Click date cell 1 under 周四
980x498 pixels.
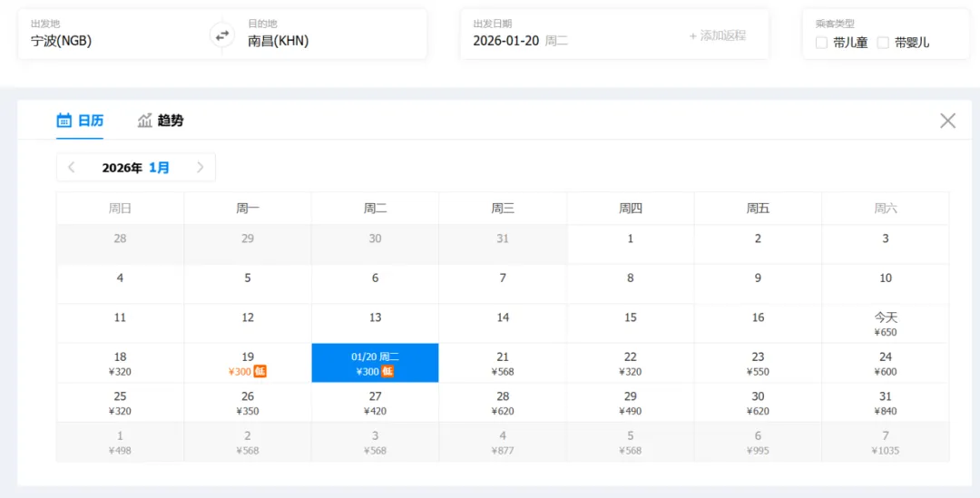[630, 244]
